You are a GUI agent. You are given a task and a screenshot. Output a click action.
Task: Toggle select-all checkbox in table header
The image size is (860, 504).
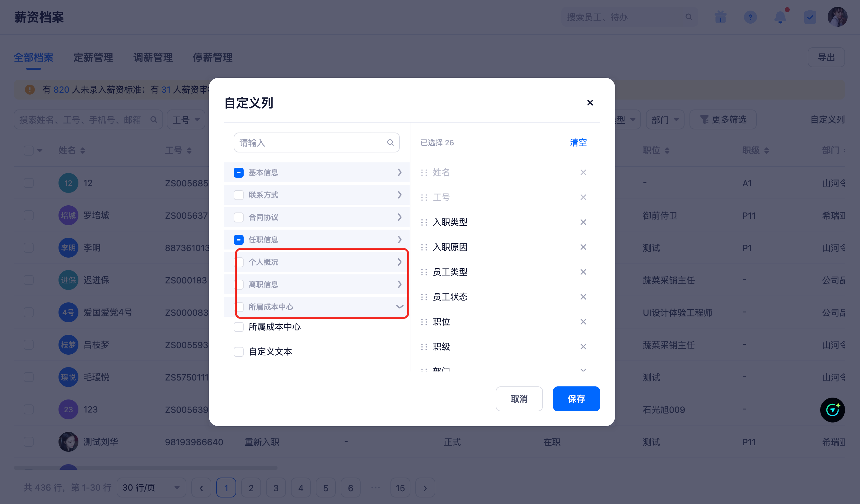pyautogui.click(x=29, y=151)
